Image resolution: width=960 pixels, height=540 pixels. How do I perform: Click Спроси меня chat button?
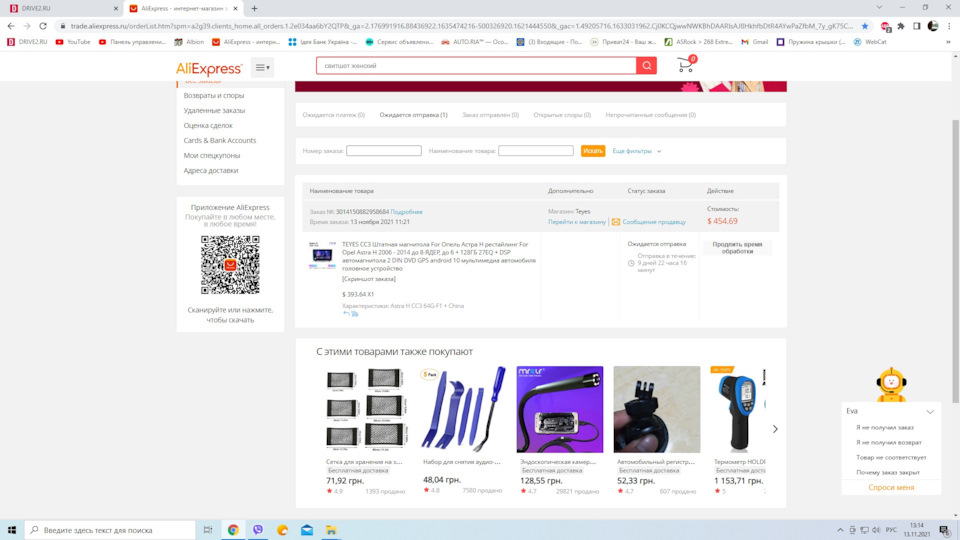(x=891, y=487)
